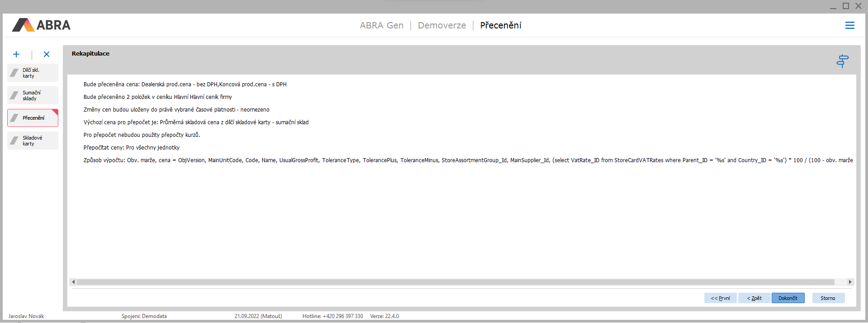
Task: Minimize the application window
Action: tap(833, 6)
